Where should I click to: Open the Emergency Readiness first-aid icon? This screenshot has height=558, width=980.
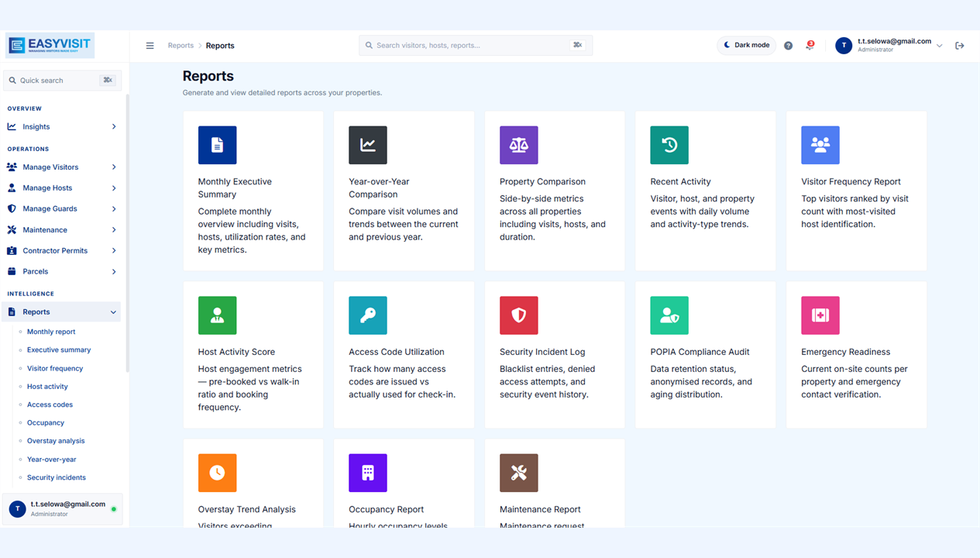tap(820, 315)
